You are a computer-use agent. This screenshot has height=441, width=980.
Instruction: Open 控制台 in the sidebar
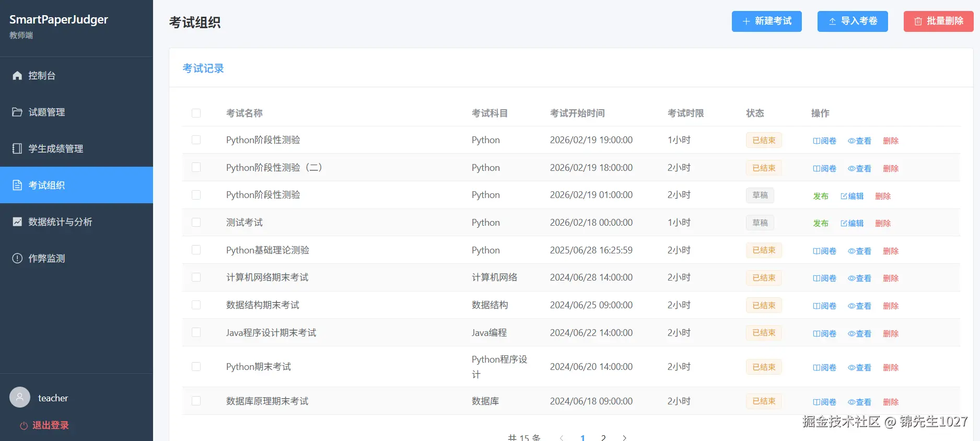76,75
